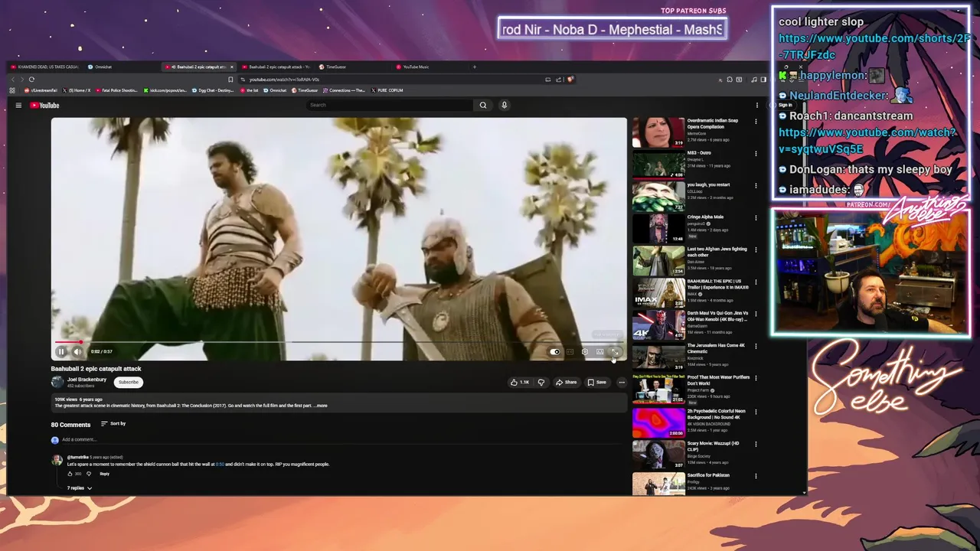Open the apps grid icon in the bookmarks bar
Image resolution: width=980 pixels, height=551 pixels.
coord(12,90)
